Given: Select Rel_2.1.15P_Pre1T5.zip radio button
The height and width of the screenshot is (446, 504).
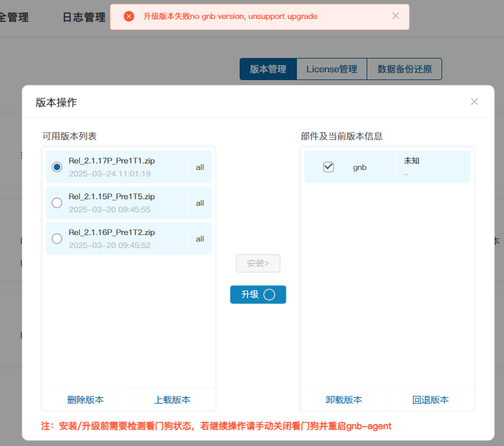Looking at the screenshot, I should 57,203.
